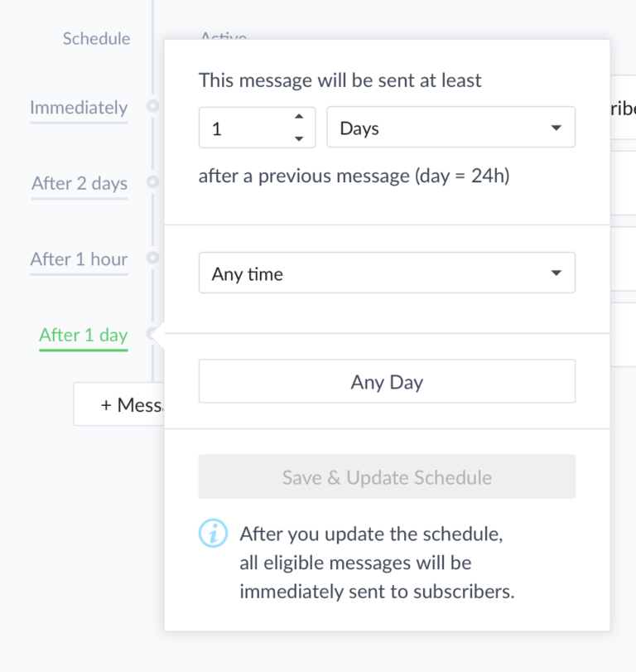This screenshot has height=672, width=636.
Task: Open the Any time dropdown
Action: 387,273
